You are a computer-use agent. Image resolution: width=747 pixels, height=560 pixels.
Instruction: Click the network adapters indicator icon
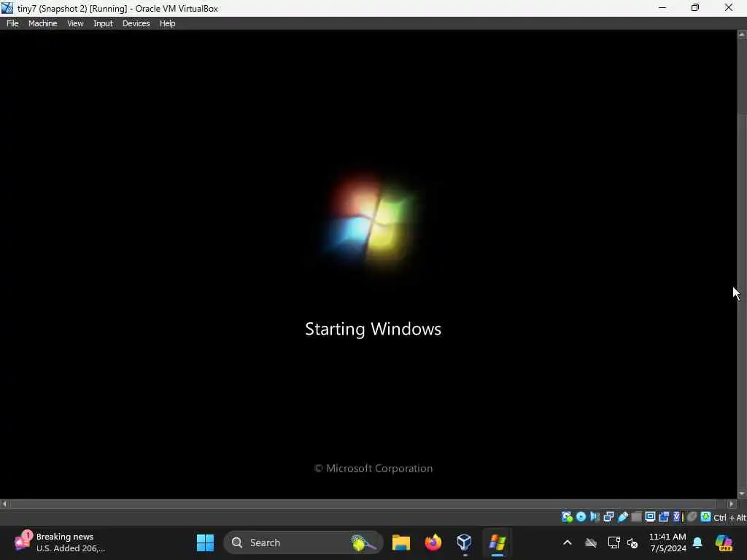(x=608, y=517)
